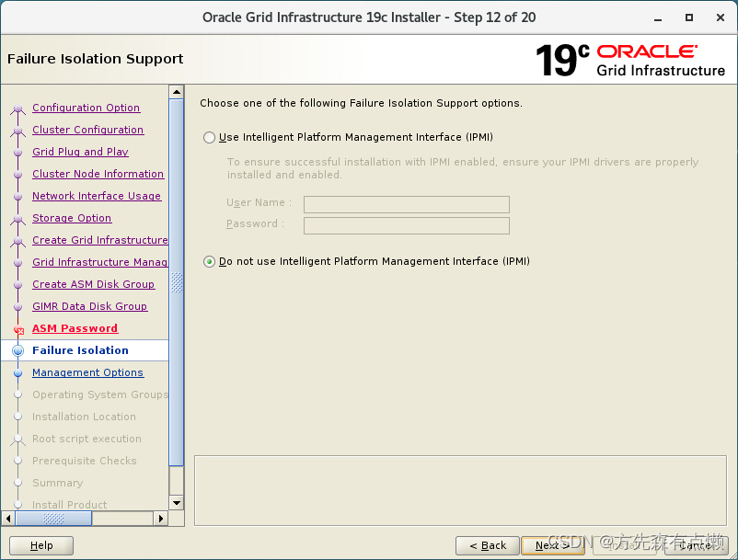Focus the IPMI User Name field
This screenshot has height=560, width=738.
point(406,204)
